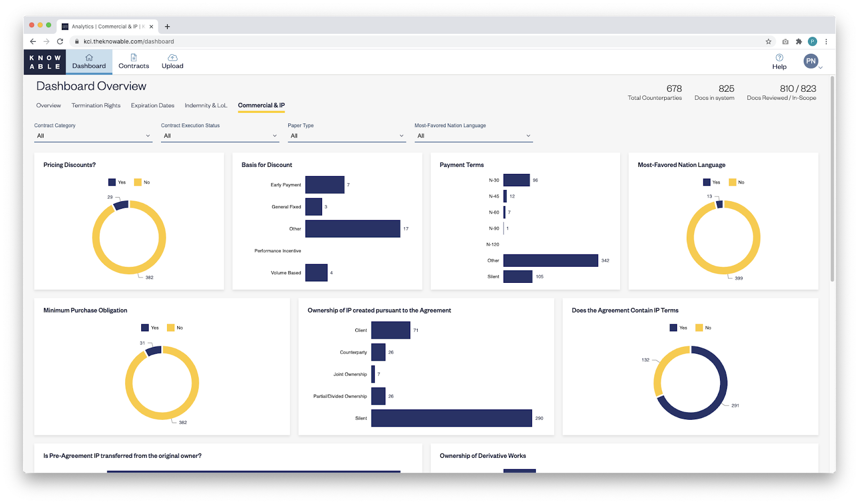Image resolution: width=859 pixels, height=504 pixels.
Task: Bookmark this page with the star
Action: 768,41
